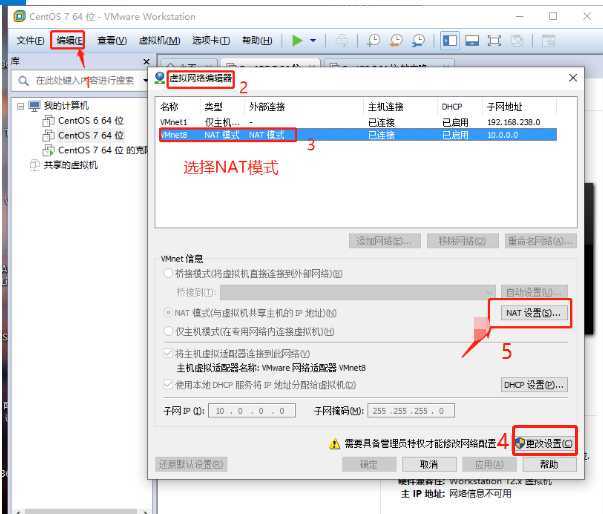603x514 pixels.
Task: Click the 自动设置 button
Action: point(534,292)
